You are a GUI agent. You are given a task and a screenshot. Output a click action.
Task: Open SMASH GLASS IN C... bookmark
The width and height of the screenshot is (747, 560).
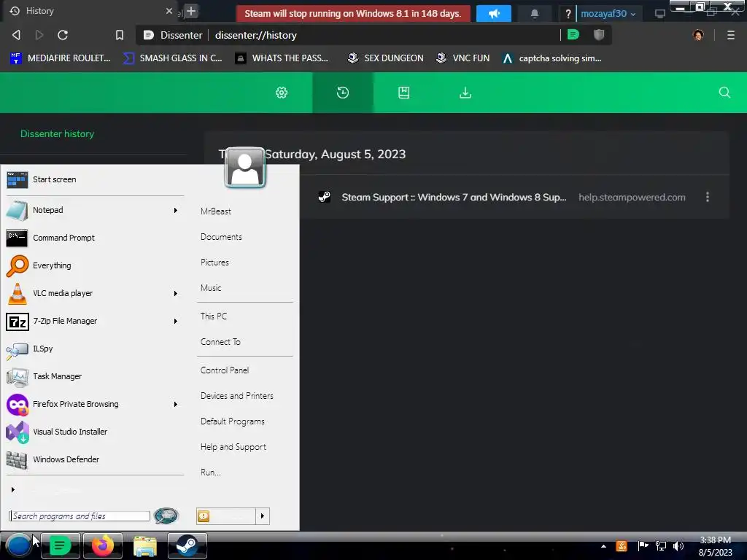pyautogui.click(x=173, y=58)
